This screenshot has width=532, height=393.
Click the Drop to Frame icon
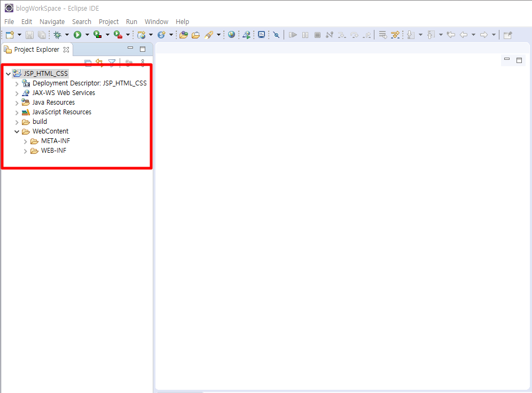point(383,35)
